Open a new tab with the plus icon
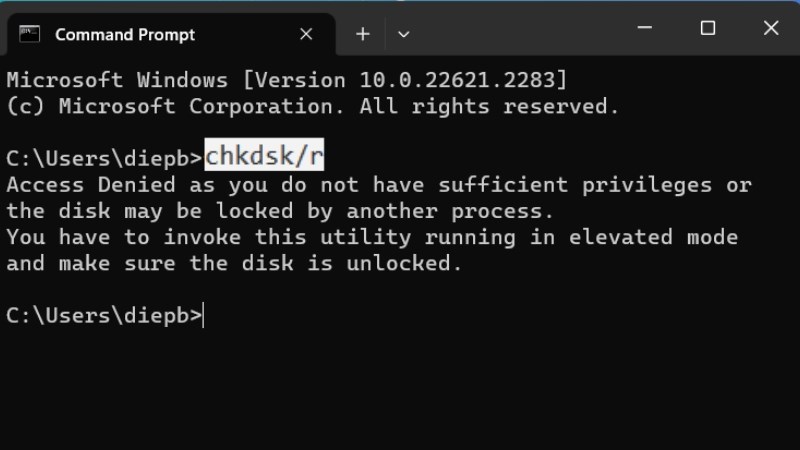Screen dimensions: 800x450 362,34
